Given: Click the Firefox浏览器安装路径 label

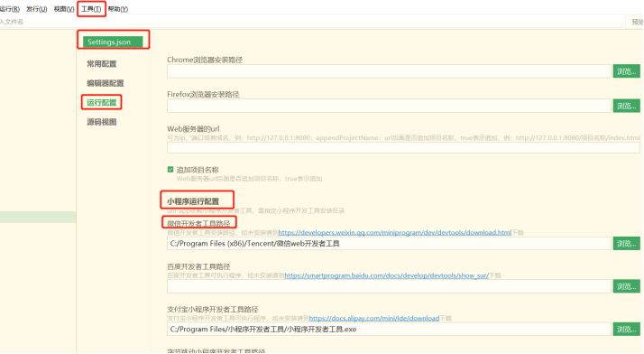Looking at the screenshot, I should (203, 94).
